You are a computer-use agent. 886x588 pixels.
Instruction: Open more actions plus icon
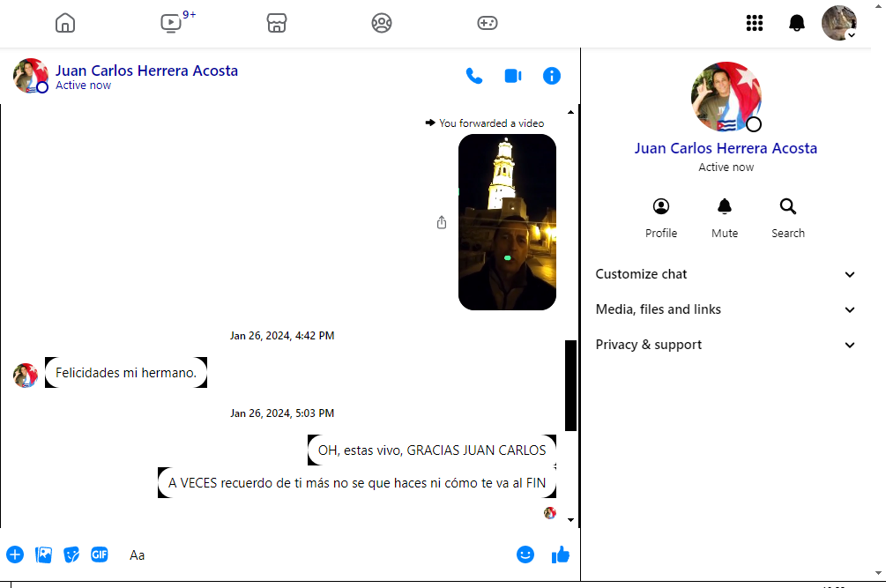15,555
